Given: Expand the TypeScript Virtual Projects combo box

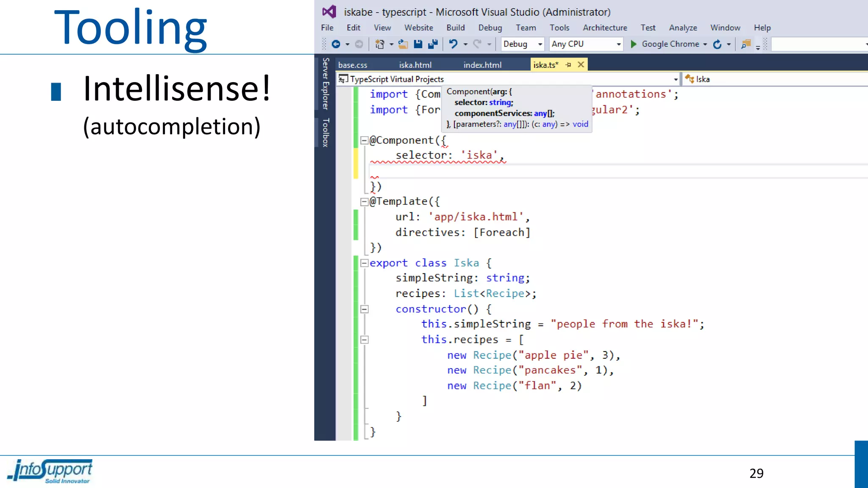Looking at the screenshot, I should click(x=676, y=79).
